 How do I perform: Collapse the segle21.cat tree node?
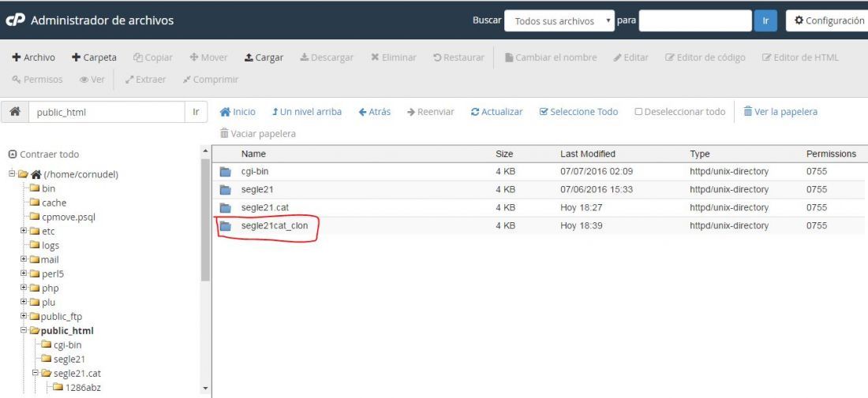click(x=36, y=373)
